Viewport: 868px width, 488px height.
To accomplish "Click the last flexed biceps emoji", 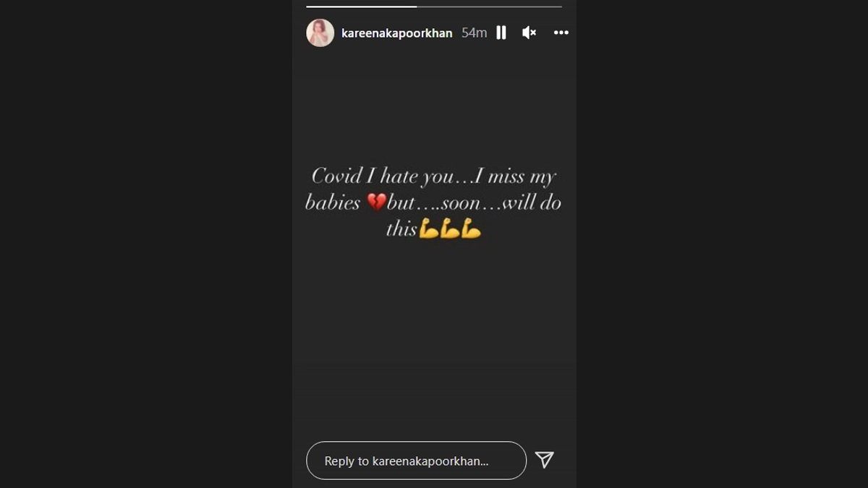I will [471, 229].
